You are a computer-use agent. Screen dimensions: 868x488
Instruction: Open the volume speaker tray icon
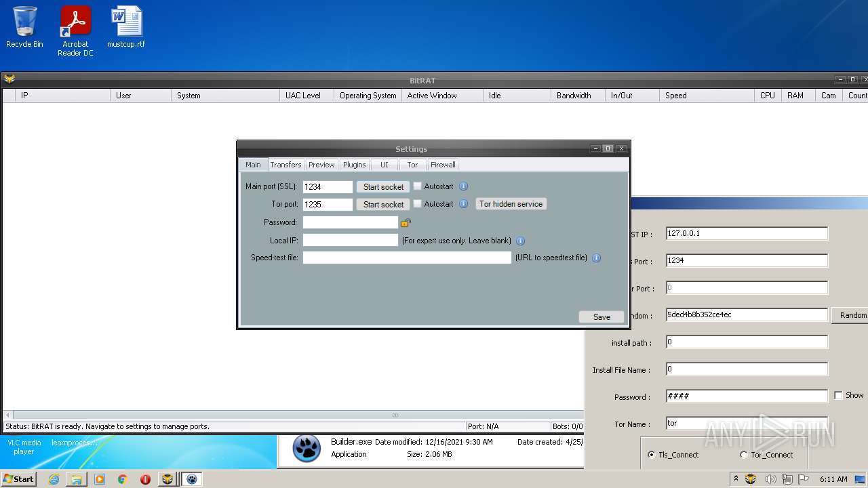coord(770,479)
